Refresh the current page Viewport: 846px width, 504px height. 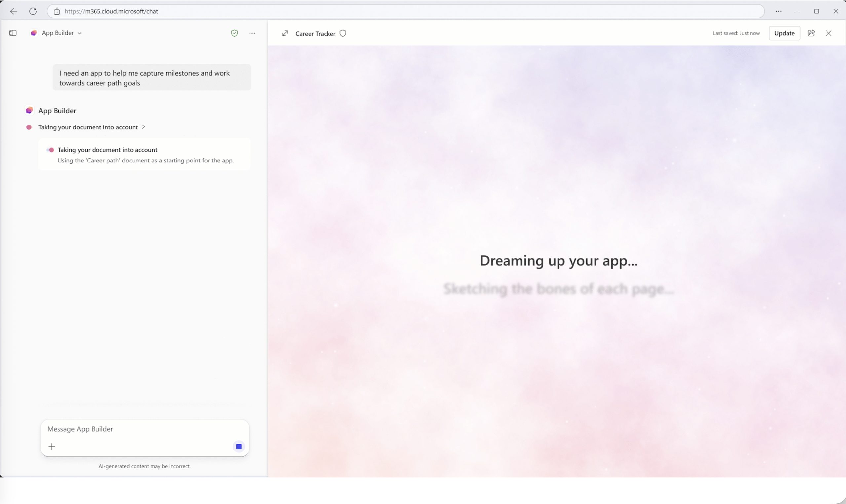[x=33, y=11]
